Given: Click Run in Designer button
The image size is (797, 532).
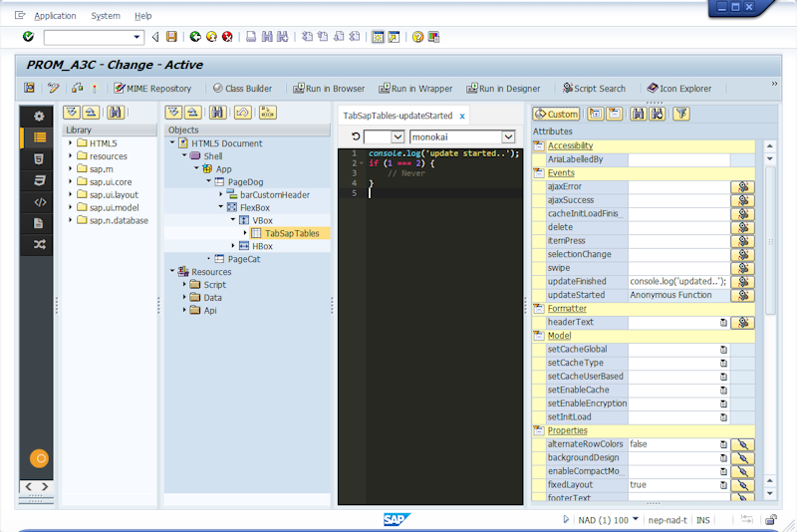Looking at the screenshot, I should pos(503,89).
